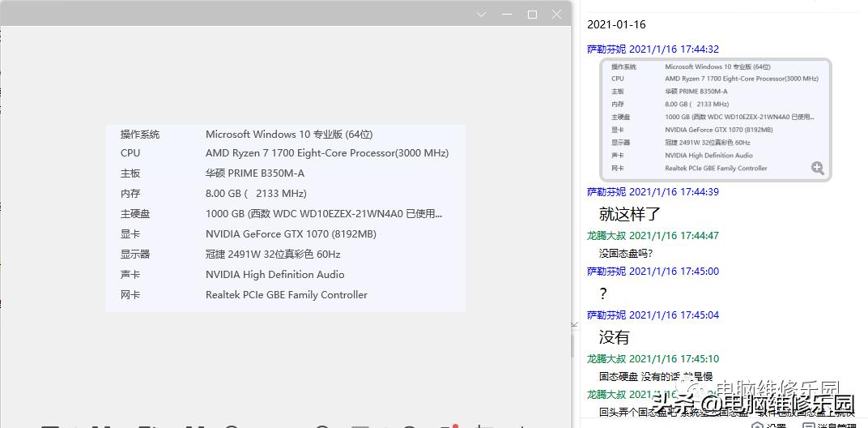Click the magnifier icon on the chat thumbnail

point(818,168)
